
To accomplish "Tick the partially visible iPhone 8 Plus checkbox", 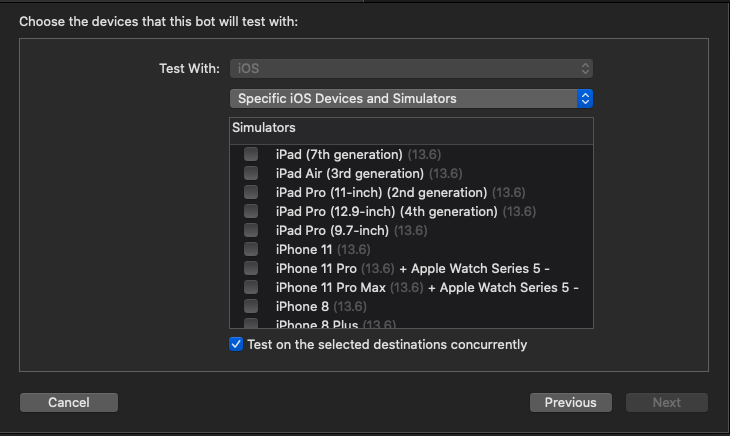I will tap(251, 323).
